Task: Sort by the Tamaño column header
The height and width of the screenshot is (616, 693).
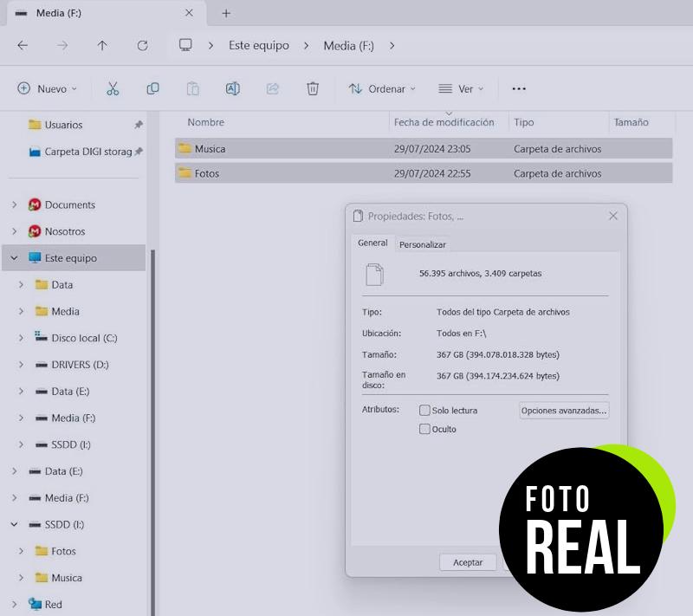Action: click(631, 122)
